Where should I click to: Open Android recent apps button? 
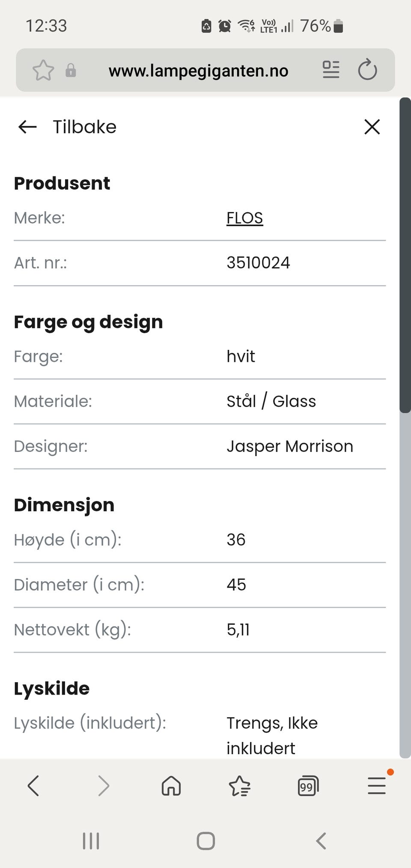point(91,841)
